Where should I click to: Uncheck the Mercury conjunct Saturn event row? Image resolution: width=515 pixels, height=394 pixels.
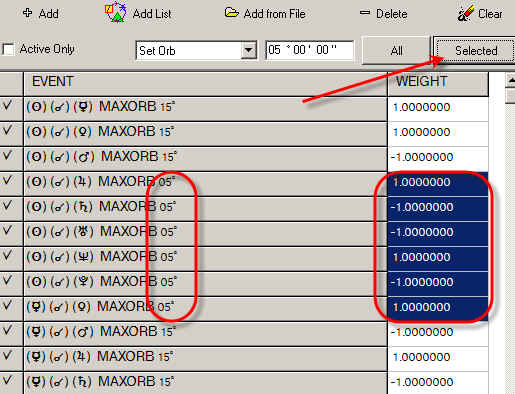coord(7,381)
